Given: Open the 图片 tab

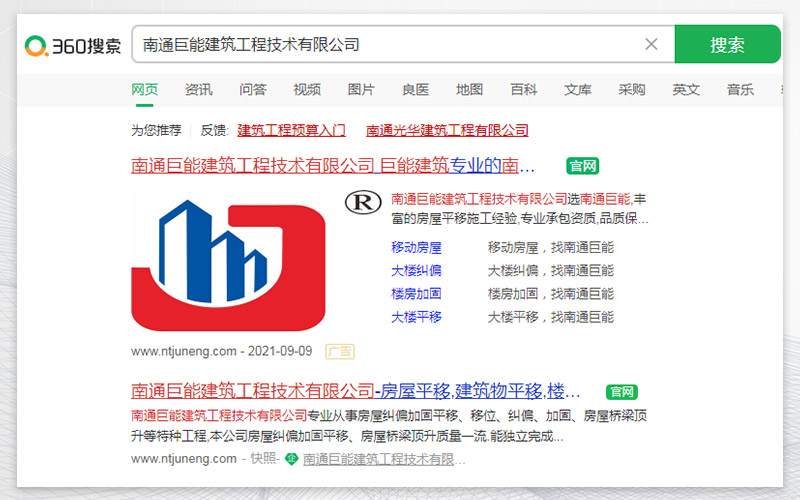Looking at the screenshot, I should (361, 90).
